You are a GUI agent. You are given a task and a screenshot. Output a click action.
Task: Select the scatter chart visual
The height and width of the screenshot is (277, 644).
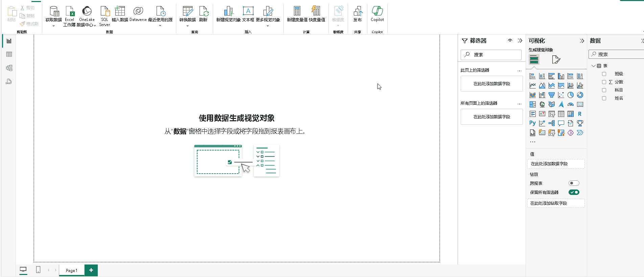[x=561, y=95]
